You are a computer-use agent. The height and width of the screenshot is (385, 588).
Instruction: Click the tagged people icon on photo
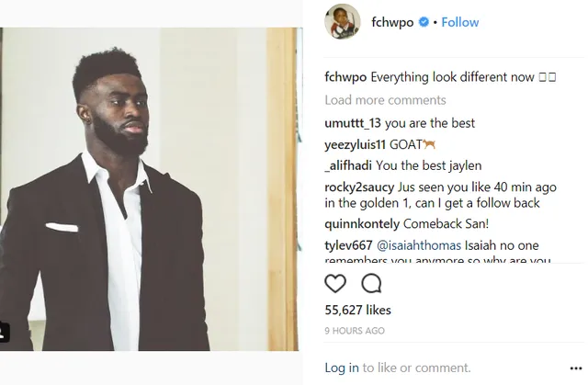coord(4,332)
